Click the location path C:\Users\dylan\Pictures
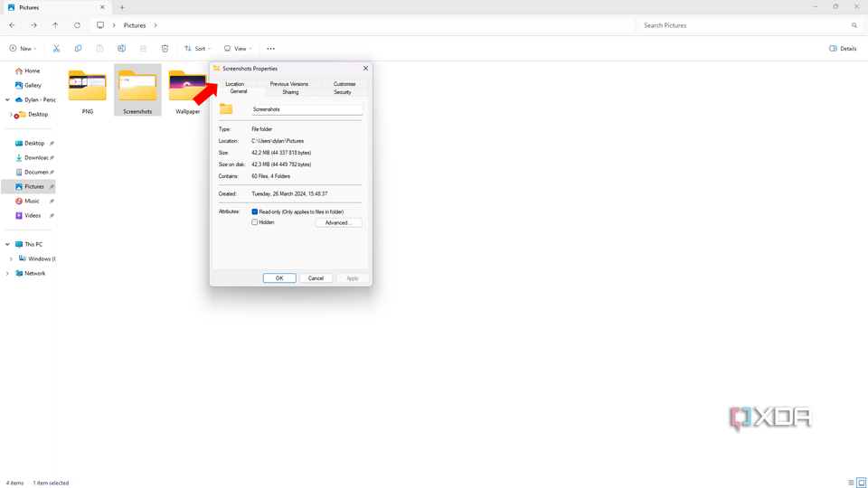 (278, 141)
